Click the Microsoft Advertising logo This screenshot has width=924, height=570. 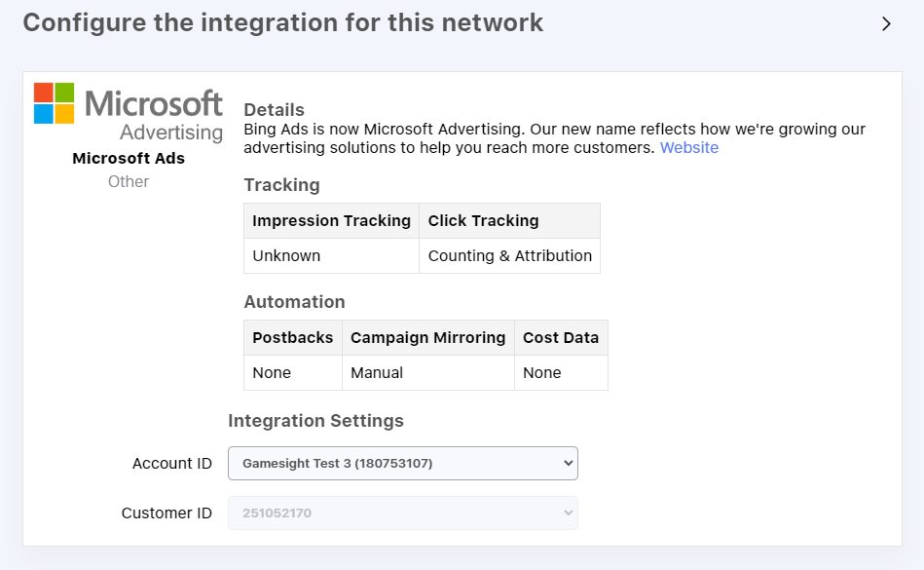129,112
